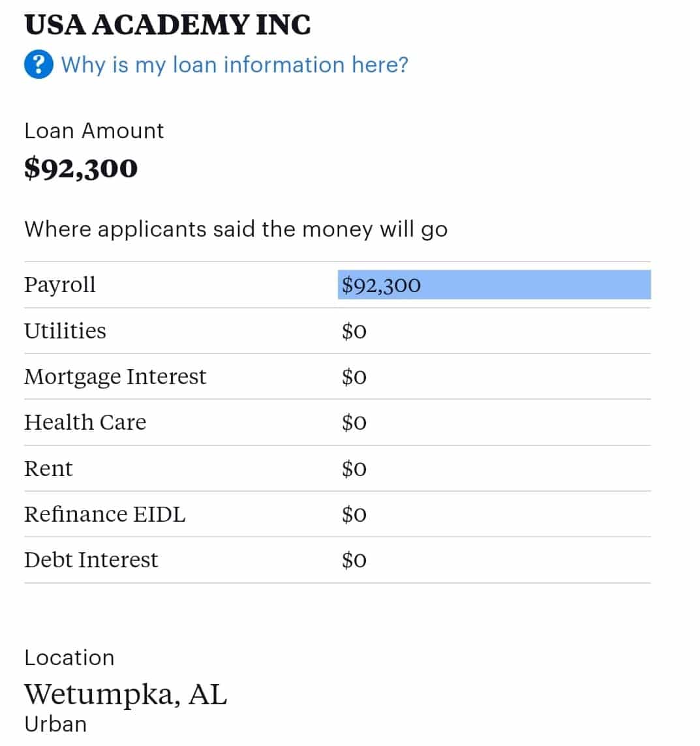Click the Wetumpka, AL location text
Image resolution: width=700 pixels, height=746 pixels.
(125, 694)
